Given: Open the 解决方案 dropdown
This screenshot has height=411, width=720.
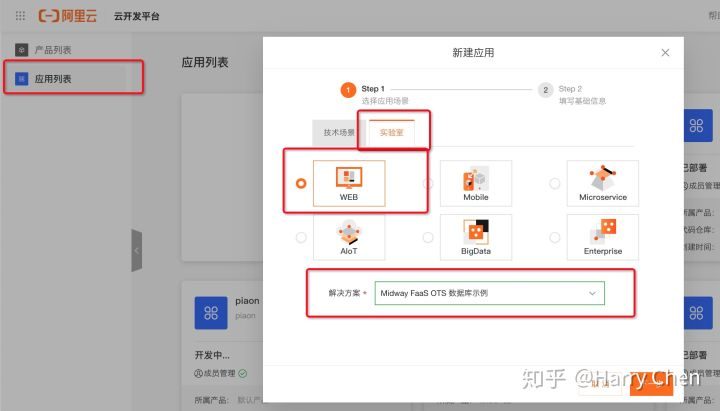Looking at the screenshot, I should 489,293.
